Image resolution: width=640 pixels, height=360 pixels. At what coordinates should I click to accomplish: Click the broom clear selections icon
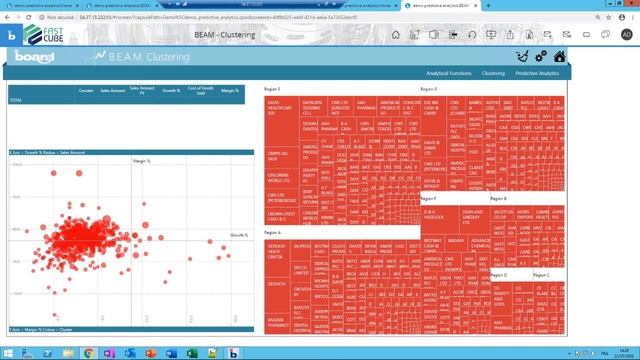[522, 57]
